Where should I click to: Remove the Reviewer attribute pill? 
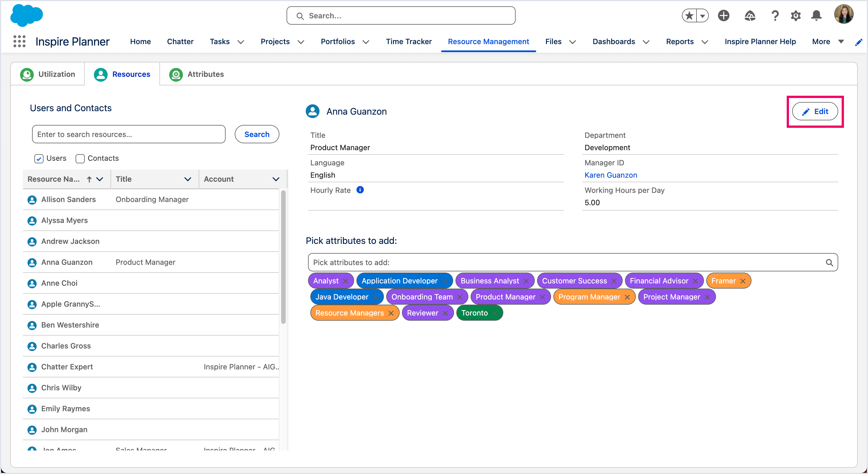(x=445, y=313)
